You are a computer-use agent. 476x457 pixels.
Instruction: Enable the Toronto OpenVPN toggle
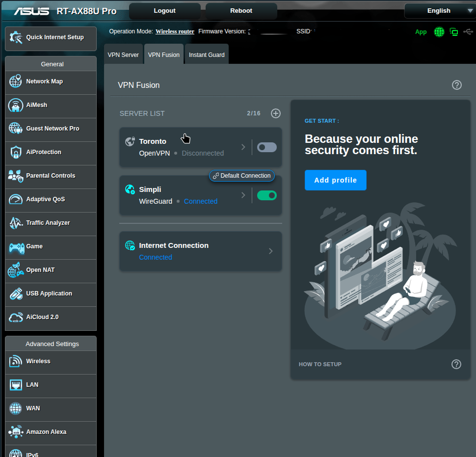point(267,147)
